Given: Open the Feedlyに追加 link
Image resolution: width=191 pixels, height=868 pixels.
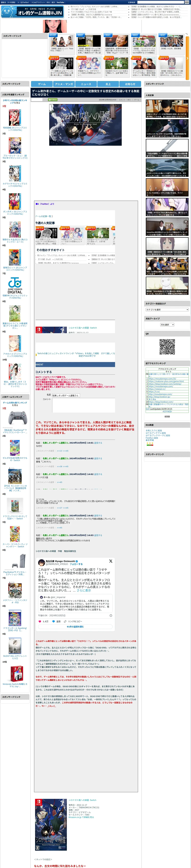Looking at the screenshot, I should coord(152,438).
